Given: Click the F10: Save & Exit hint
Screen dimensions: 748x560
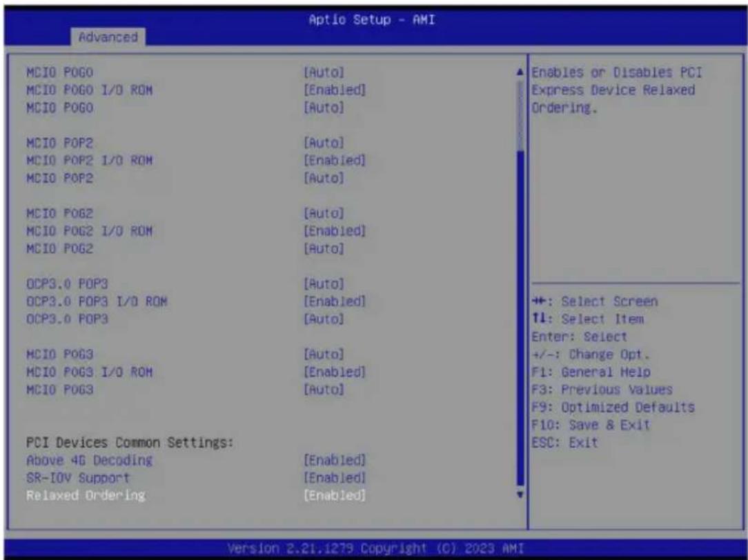Looking at the screenshot, I should 591,425.
